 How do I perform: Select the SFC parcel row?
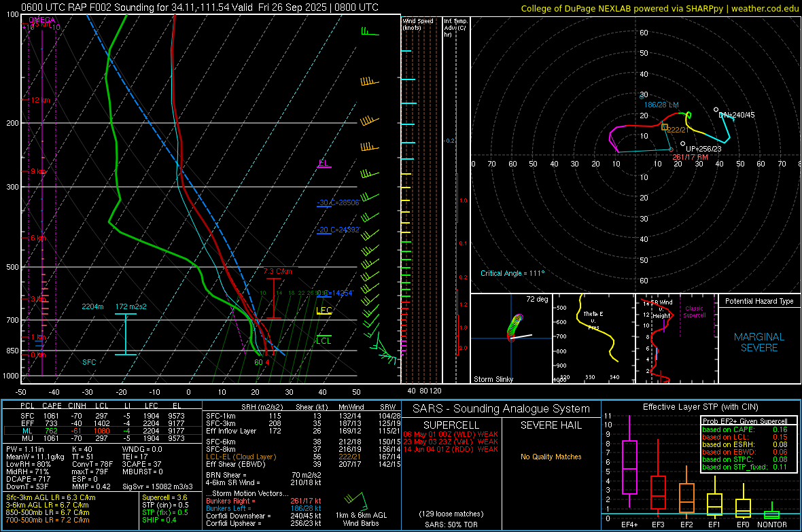pyautogui.click(x=103, y=416)
